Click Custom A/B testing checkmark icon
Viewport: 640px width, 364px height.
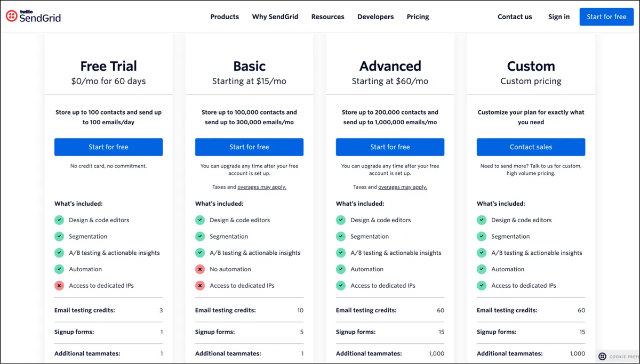point(482,253)
